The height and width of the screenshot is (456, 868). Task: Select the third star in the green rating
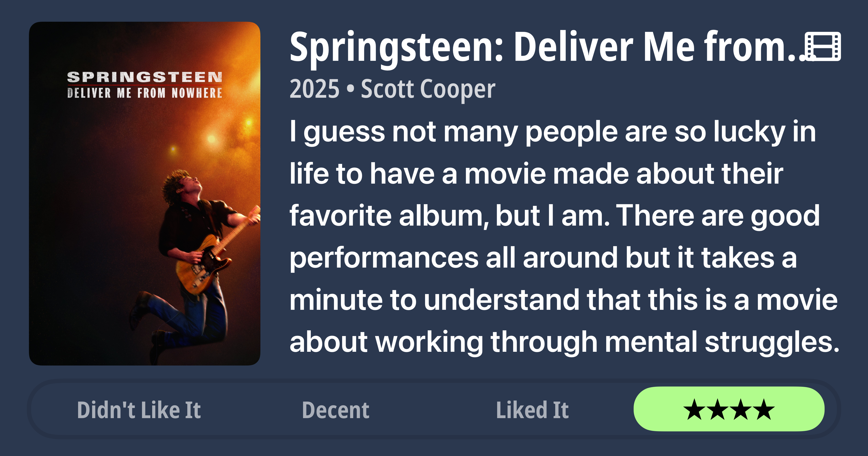[x=741, y=409]
